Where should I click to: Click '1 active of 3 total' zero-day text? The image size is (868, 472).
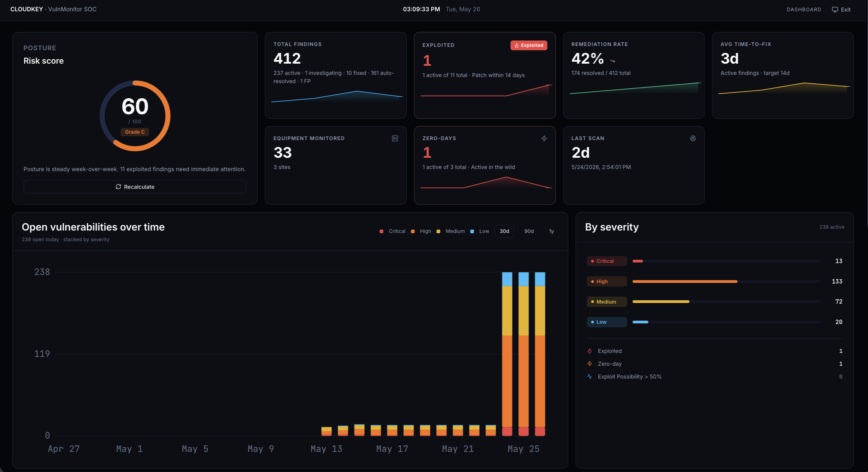point(444,167)
